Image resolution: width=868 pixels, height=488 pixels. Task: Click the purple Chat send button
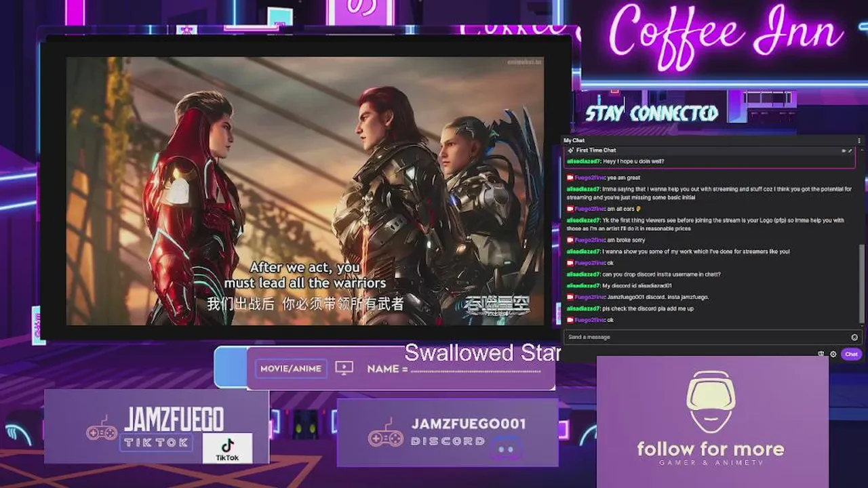click(x=851, y=354)
